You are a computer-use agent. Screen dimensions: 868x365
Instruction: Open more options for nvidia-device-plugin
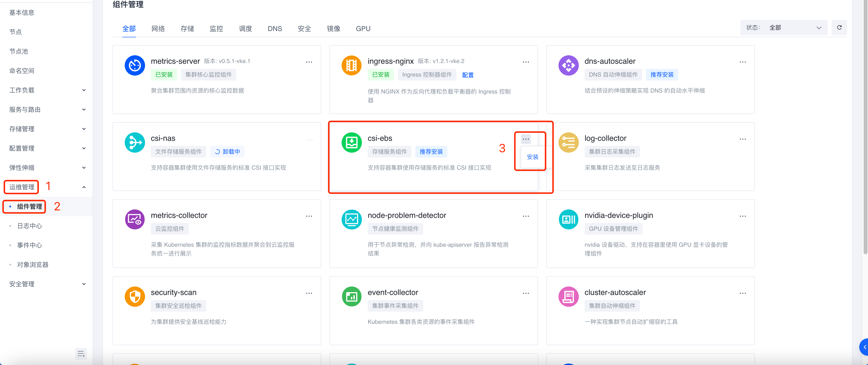[x=743, y=216]
